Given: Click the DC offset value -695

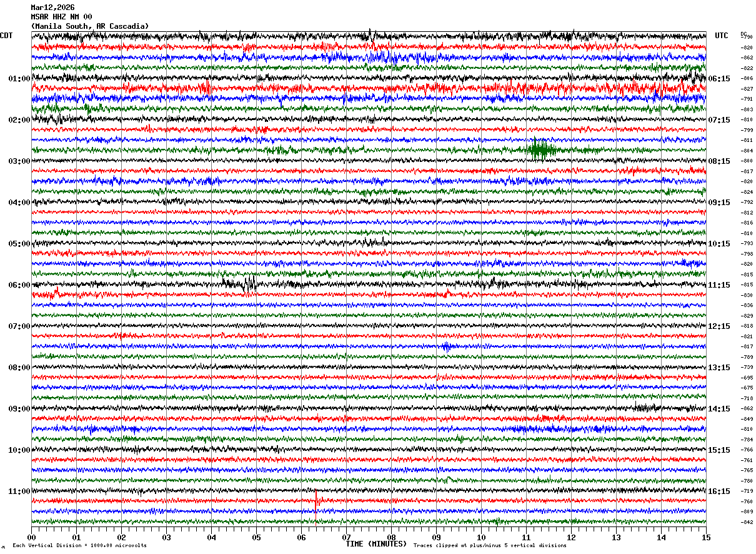Looking at the screenshot, I should 747,378.
